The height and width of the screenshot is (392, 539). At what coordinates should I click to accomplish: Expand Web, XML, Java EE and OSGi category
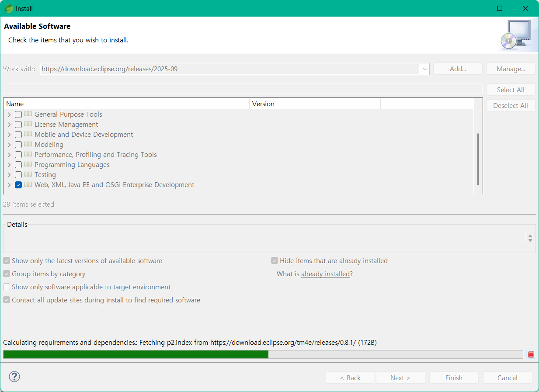[9, 185]
